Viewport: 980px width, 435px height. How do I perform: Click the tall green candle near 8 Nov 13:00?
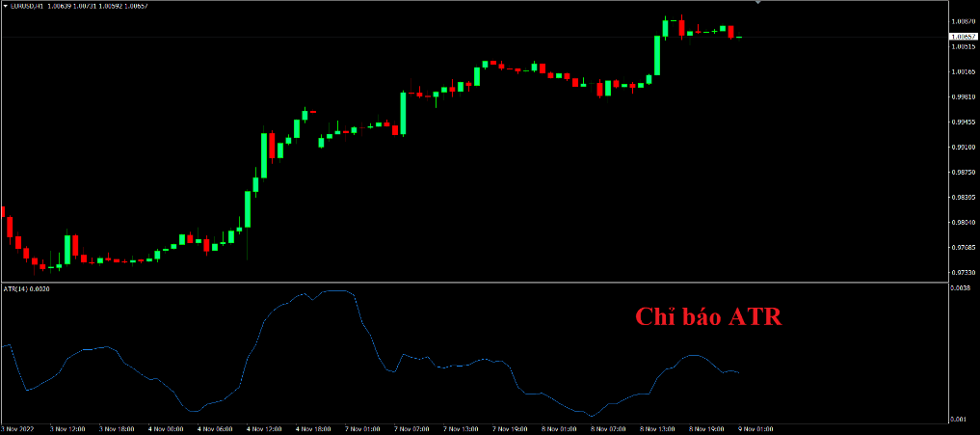click(657, 55)
